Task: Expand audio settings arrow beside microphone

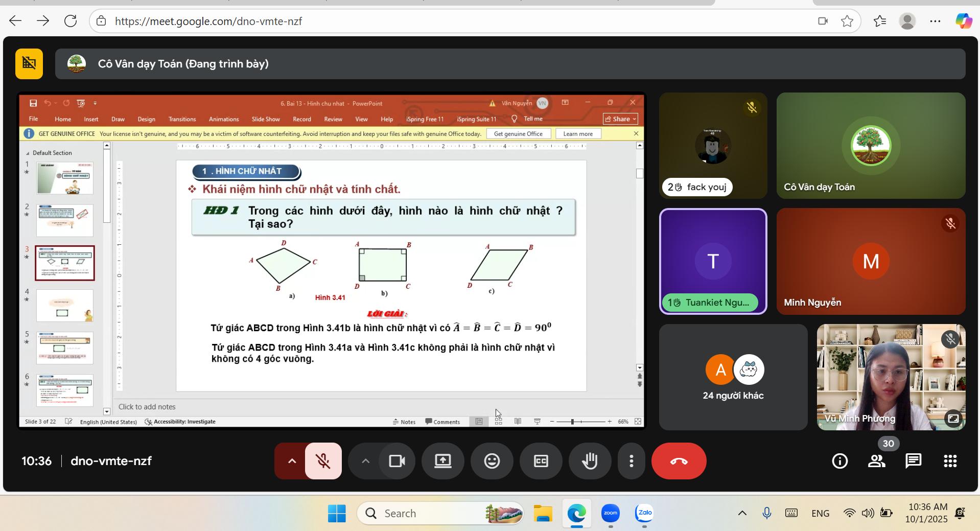Action: coord(291,461)
